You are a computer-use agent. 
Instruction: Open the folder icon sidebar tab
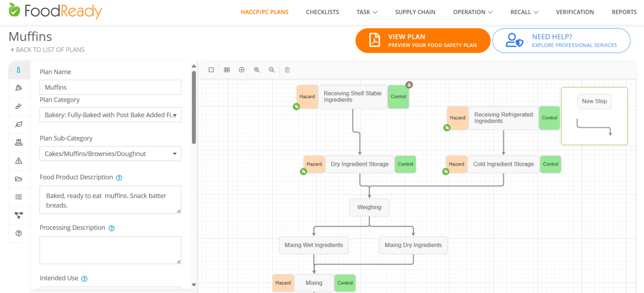click(x=18, y=179)
